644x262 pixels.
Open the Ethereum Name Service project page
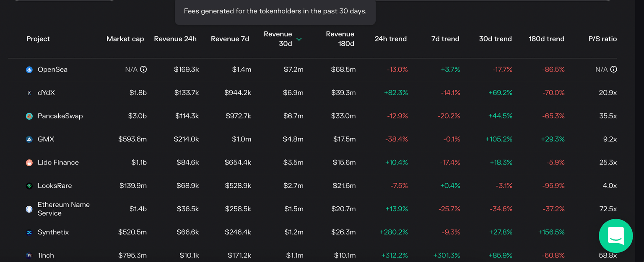click(63, 209)
